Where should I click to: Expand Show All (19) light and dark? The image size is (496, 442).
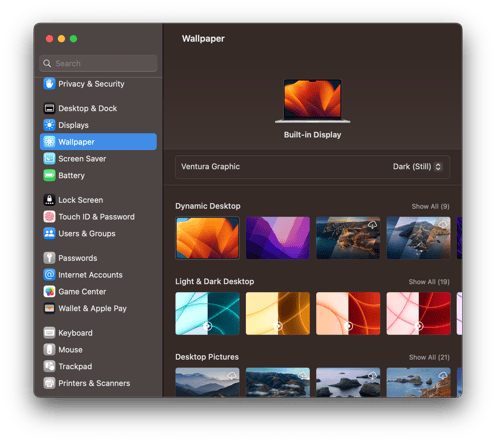point(429,282)
